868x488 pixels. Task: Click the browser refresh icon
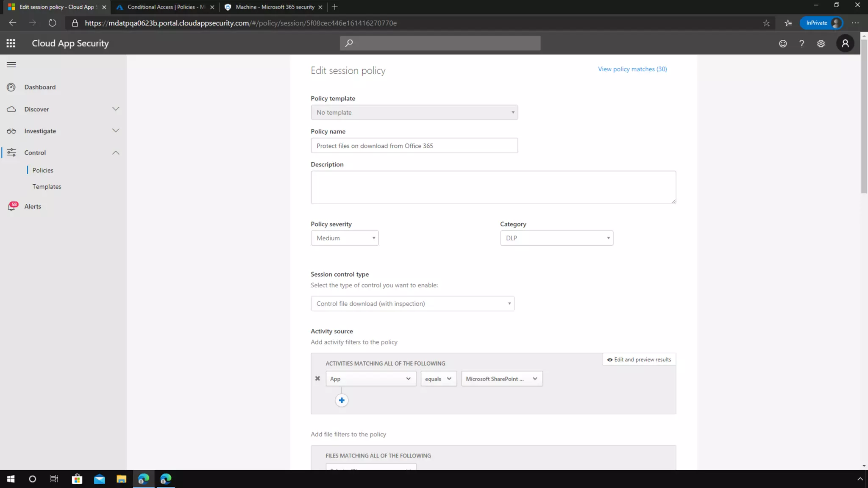[x=52, y=23]
